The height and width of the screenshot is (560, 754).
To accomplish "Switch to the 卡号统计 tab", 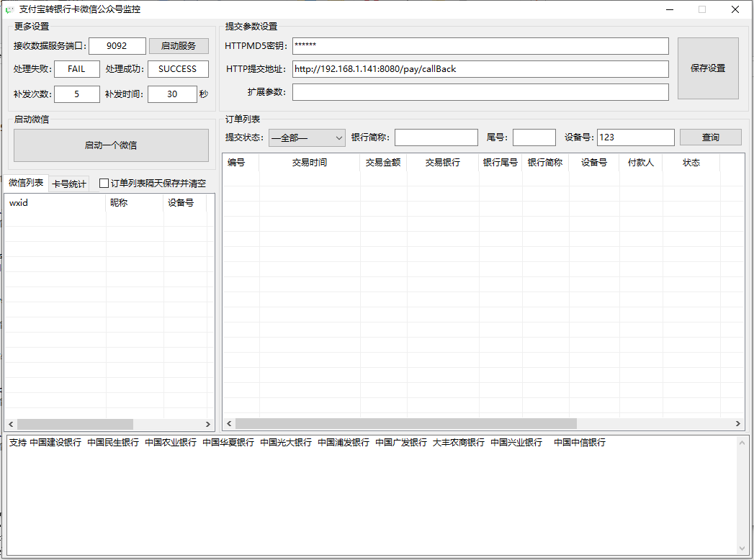I will 69,184.
